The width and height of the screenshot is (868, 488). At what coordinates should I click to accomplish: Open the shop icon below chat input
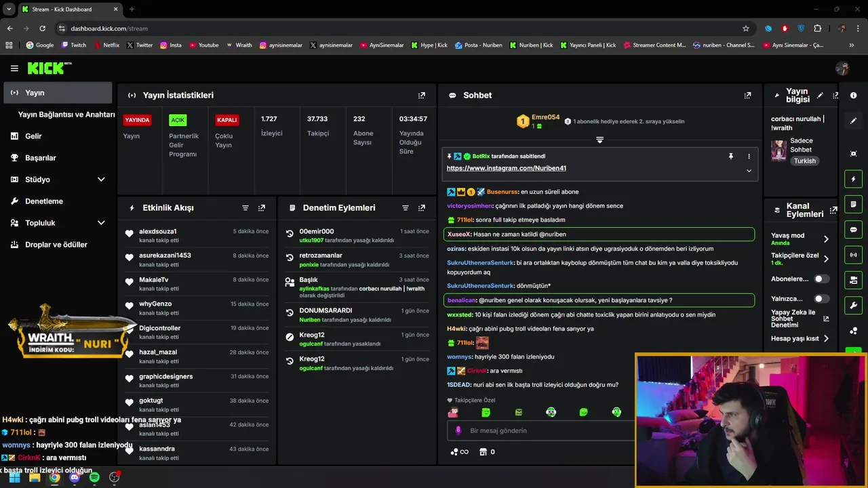pyautogui.click(x=483, y=452)
